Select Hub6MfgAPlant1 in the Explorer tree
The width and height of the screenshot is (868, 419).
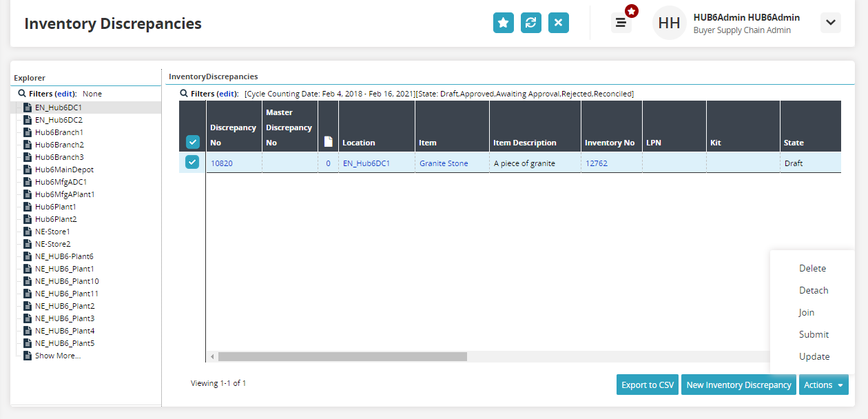(65, 194)
